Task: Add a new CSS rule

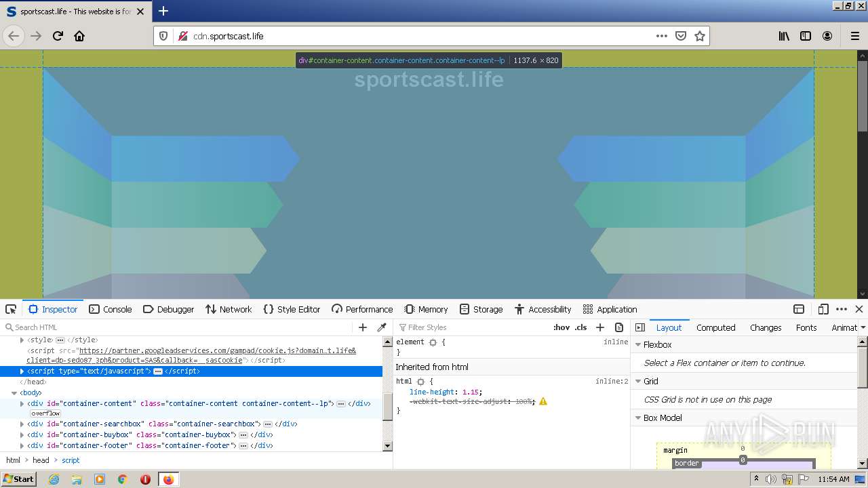Action: click(600, 327)
